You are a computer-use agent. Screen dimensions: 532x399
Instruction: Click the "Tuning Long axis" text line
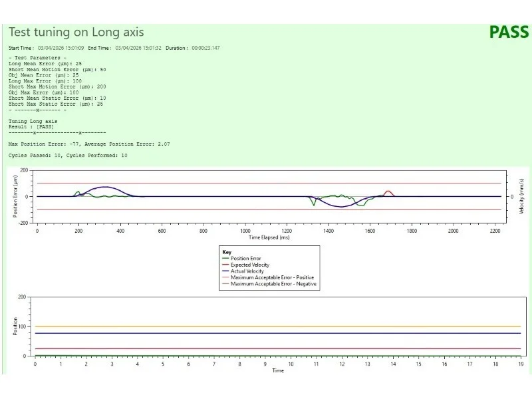(33, 121)
